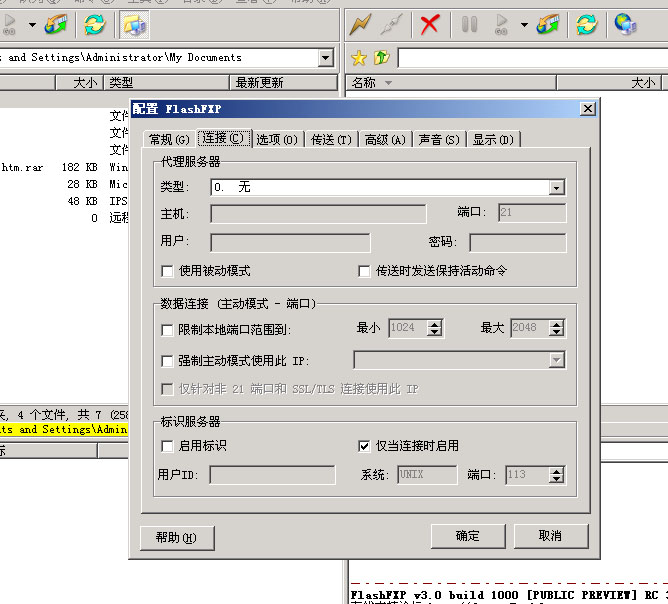This screenshot has height=604, width=668.
Task: Click the 帮助 (H) button
Action: [177, 538]
